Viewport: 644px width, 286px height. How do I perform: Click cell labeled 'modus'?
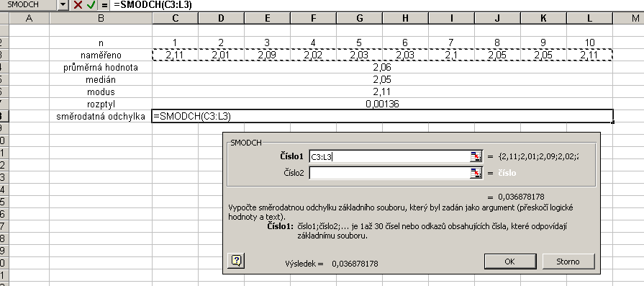click(x=101, y=92)
